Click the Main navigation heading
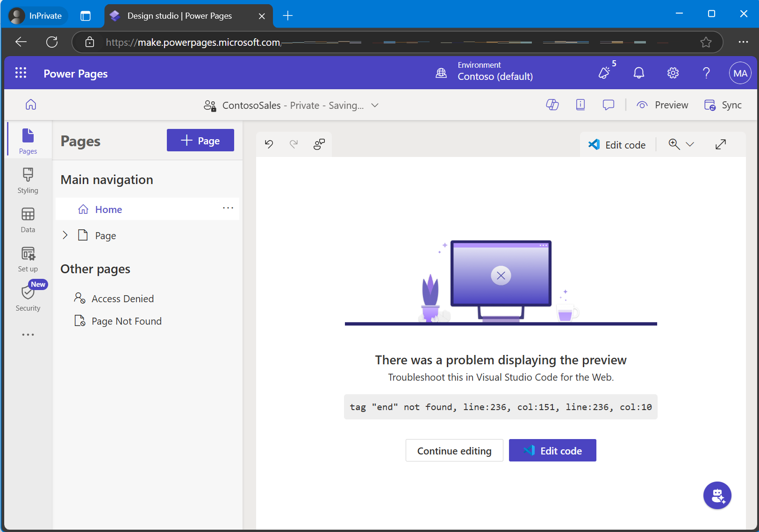This screenshot has height=532, width=759. [107, 180]
